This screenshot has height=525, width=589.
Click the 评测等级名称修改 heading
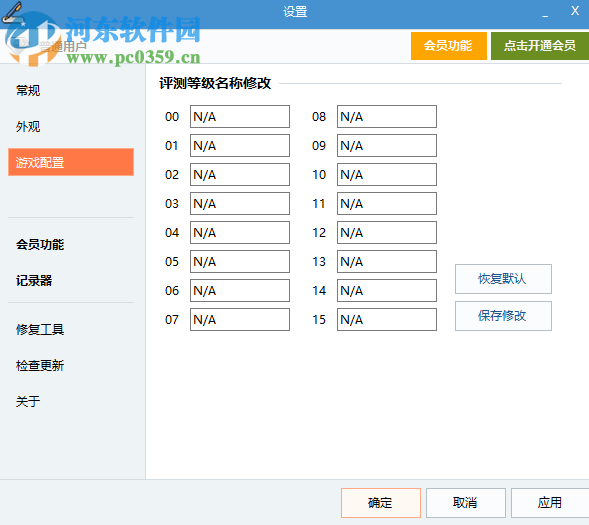[x=215, y=83]
